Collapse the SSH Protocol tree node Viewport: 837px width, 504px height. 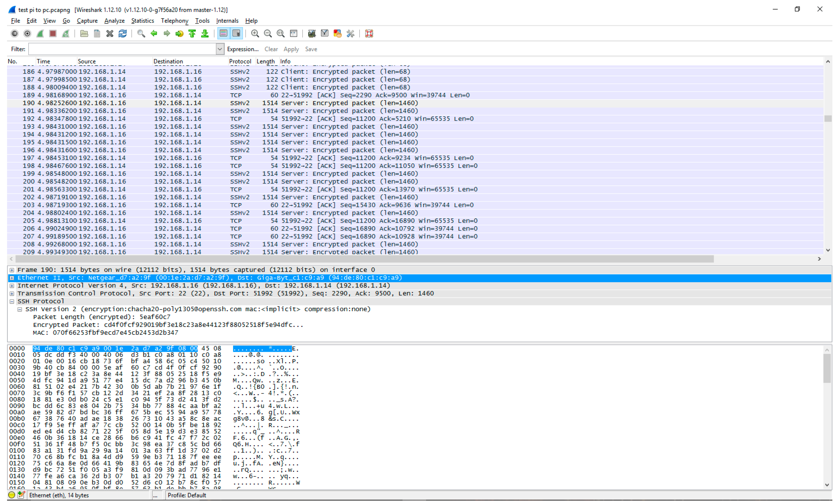12,301
